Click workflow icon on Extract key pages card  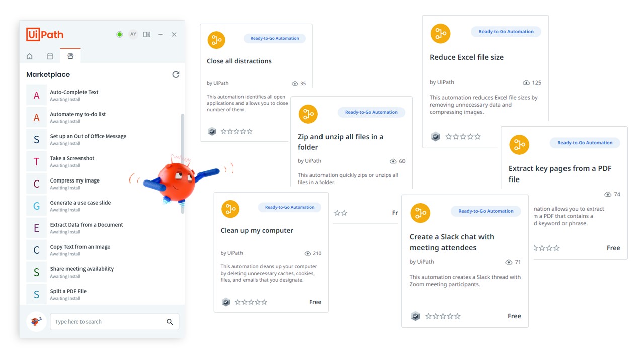pos(519,145)
